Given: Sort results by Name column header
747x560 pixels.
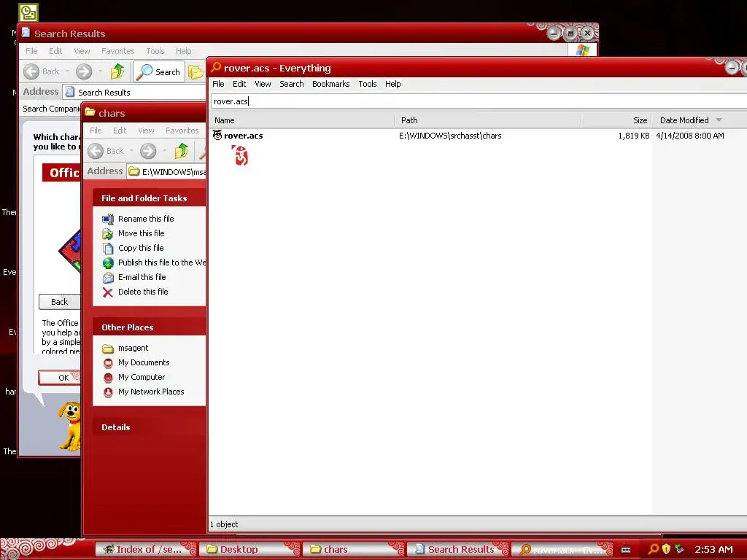Looking at the screenshot, I should click(x=303, y=120).
